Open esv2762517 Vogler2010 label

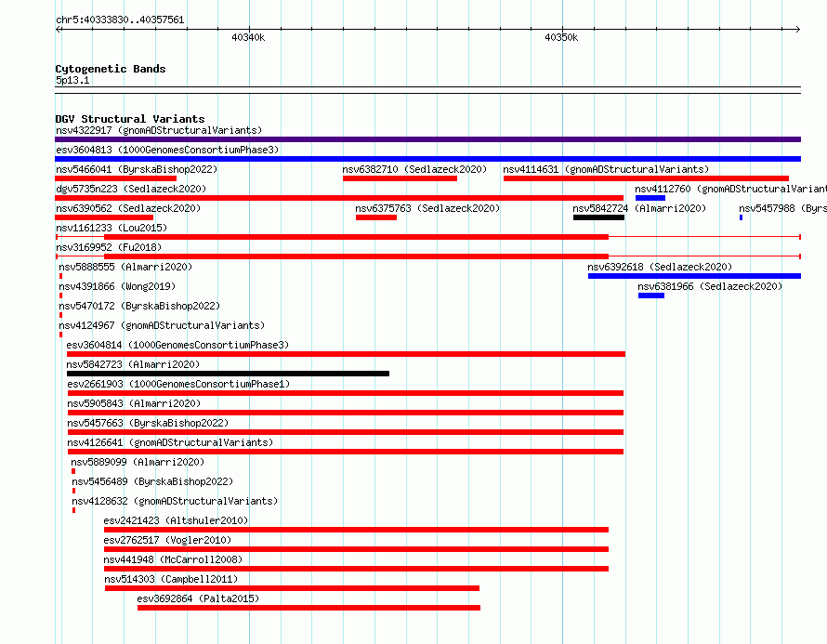(x=167, y=540)
